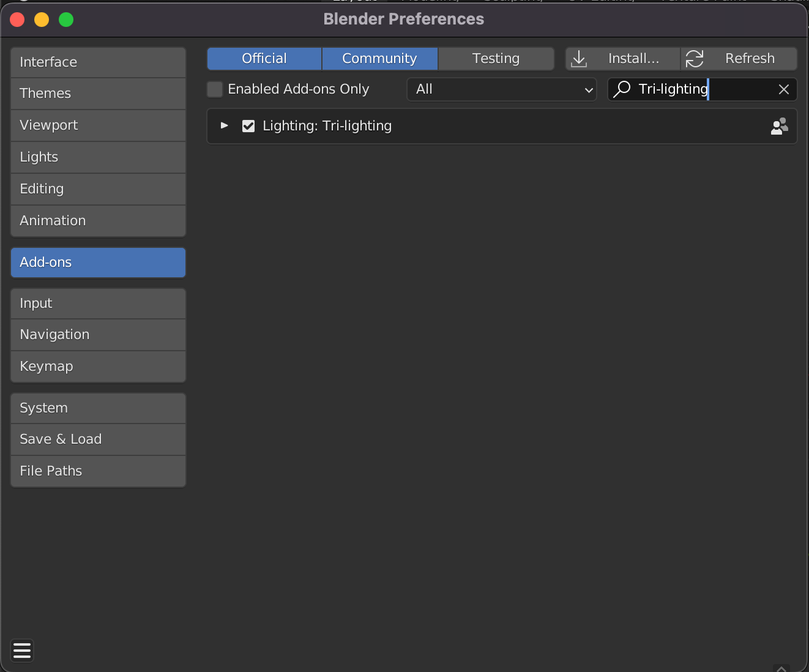Open the Navigation preferences section
This screenshot has height=672, width=809.
tap(98, 335)
